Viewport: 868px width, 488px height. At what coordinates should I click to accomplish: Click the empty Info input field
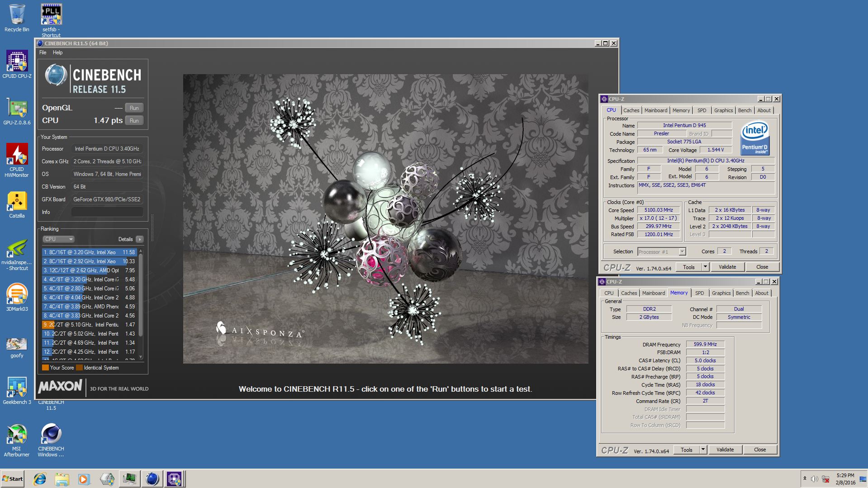(x=107, y=212)
